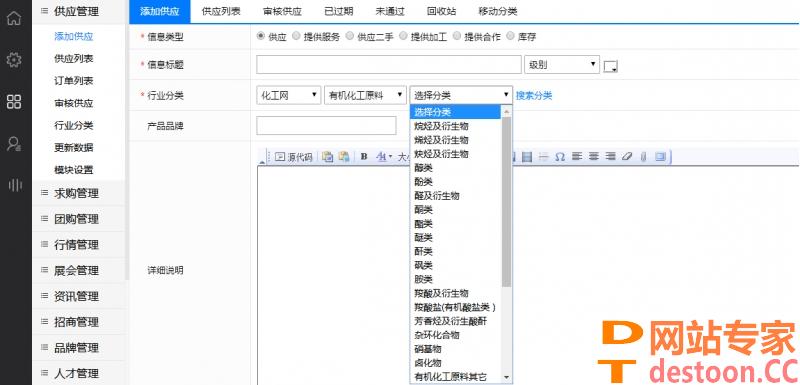Open the 有机化工原料 subcategory dropdown
Image resolution: width=800 pixels, height=385 pixels.
click(365, 95)
